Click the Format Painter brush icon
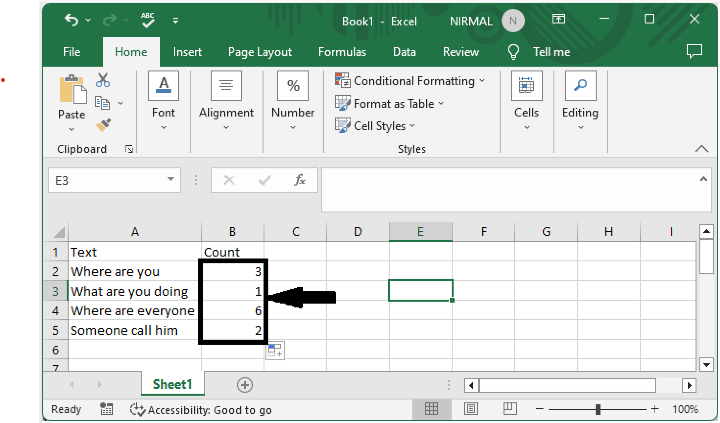The height and width of the screenshot is (423, 720). pos(103,124)
